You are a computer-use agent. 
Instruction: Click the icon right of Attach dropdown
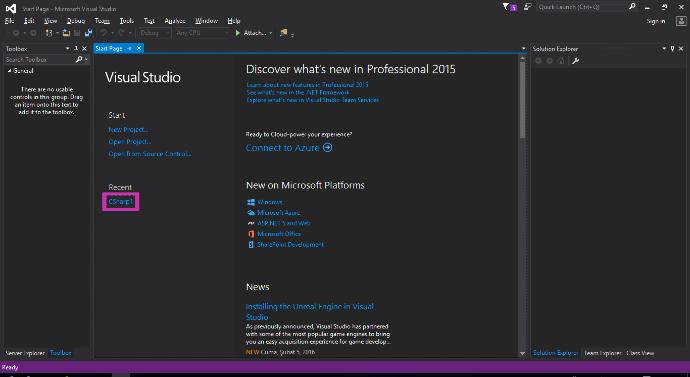click(x=283, y=33)
